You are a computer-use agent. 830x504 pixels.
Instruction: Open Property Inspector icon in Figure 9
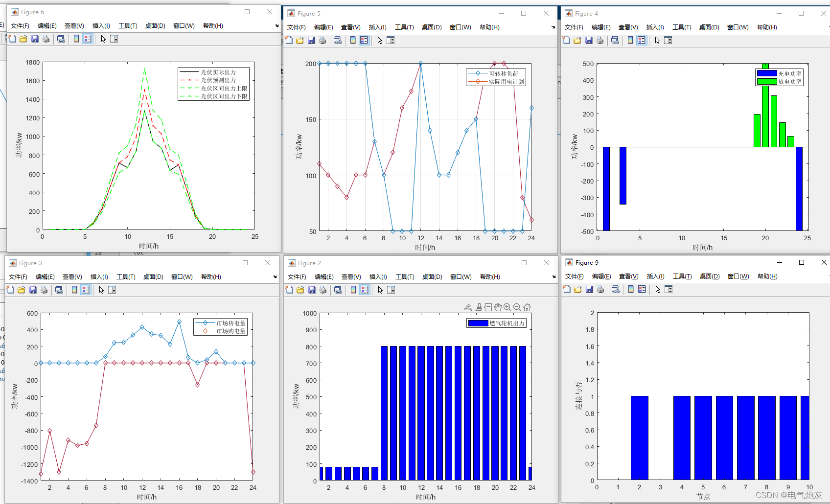tap(669, 289)
